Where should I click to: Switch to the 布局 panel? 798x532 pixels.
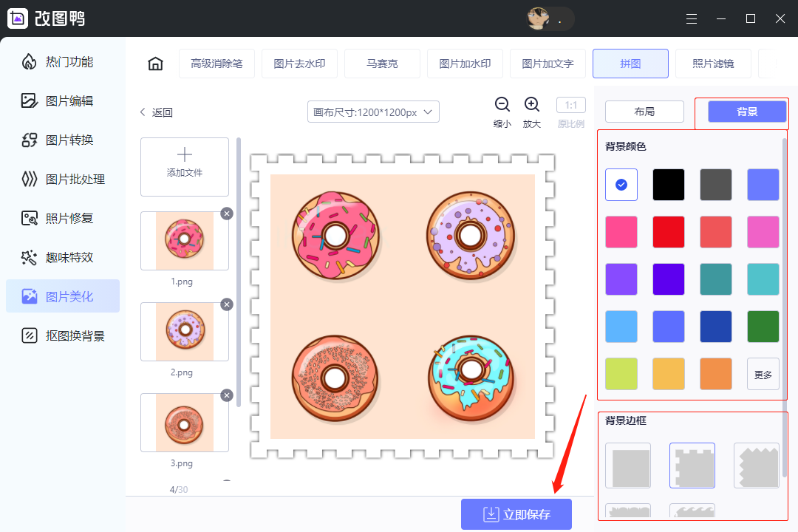644,112
